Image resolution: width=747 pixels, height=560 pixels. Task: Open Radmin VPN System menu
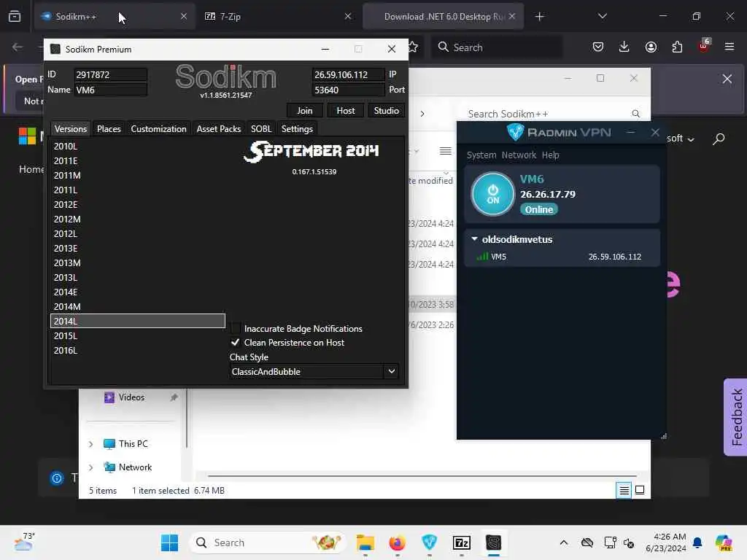pyautogui.click(x=481, y=155)
